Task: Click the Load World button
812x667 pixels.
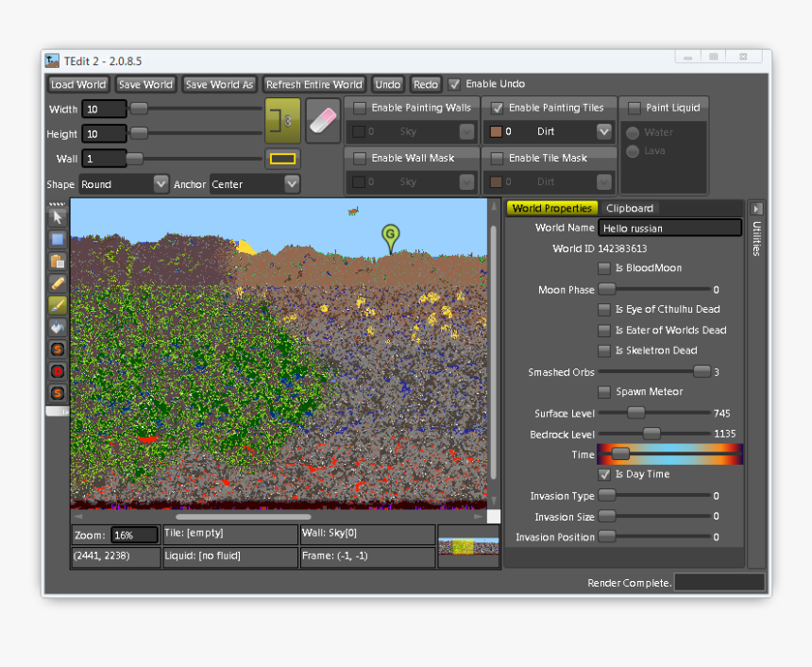Action: pyautogui.click(x=78, y=84)
